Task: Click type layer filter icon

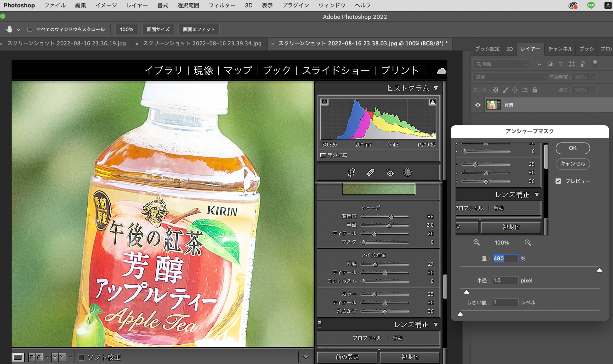Action: coord(561,64)
